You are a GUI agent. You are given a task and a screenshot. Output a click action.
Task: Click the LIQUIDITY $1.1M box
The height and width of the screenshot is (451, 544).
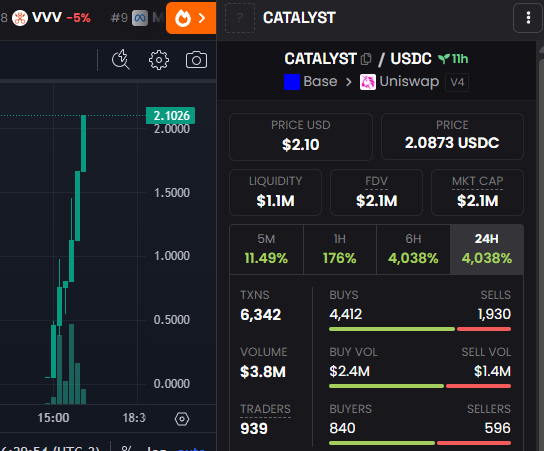coord(275,192)
